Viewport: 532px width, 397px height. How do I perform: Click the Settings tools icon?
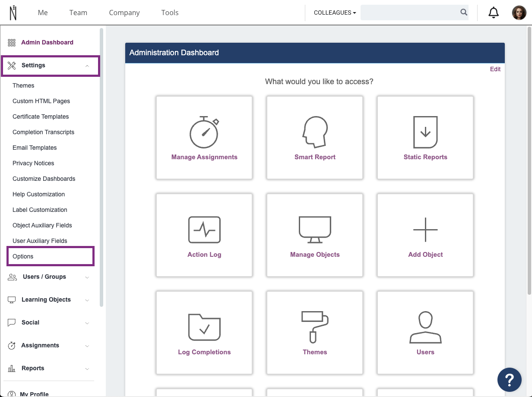click(12, 66)
